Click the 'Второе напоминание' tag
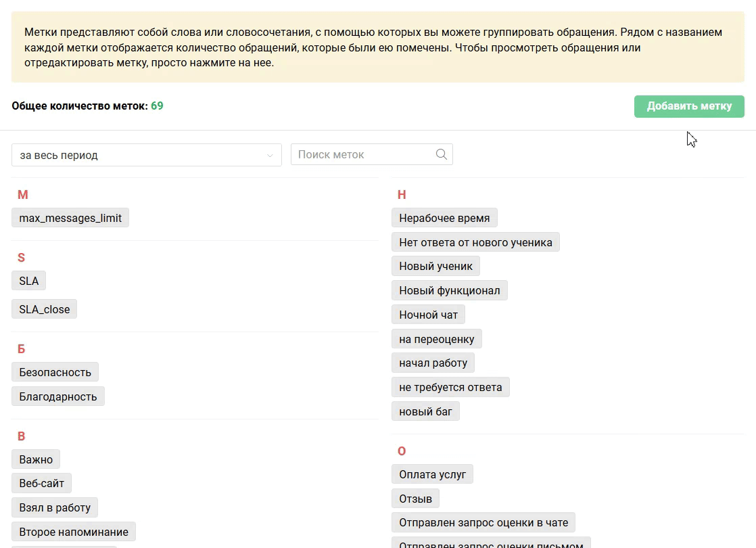The width and height of the screenshot is (756, 548). tap(74, 532)
